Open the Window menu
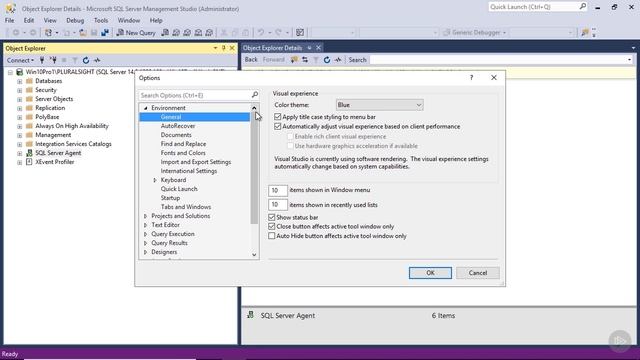Viewport: 640px width, 360px height. tap(129, 20)
